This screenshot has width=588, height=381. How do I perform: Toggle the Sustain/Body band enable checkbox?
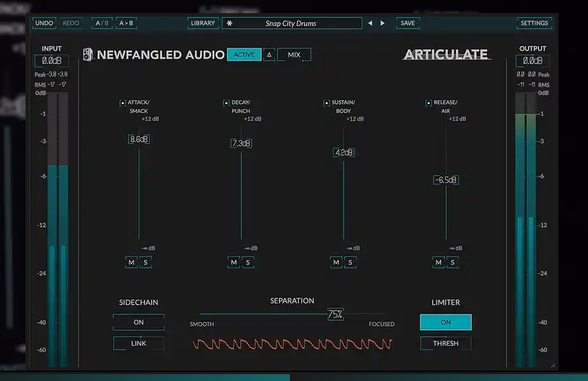[326, 102]
